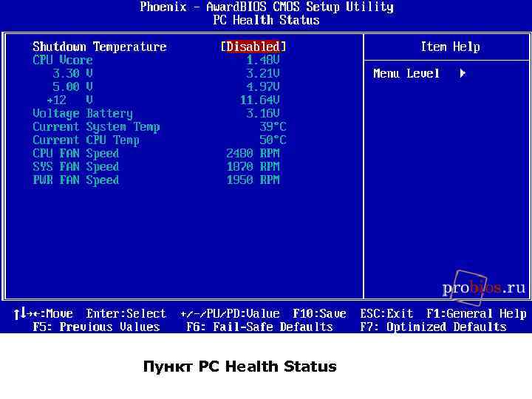Click the Item Help heading
This screenshot has width=532, height=399.
(450, 47)
